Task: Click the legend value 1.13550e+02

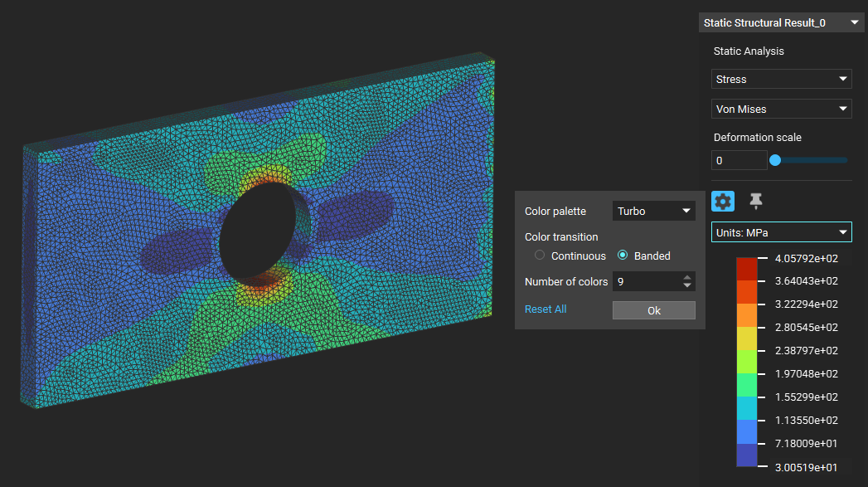Action: point(807,421)
